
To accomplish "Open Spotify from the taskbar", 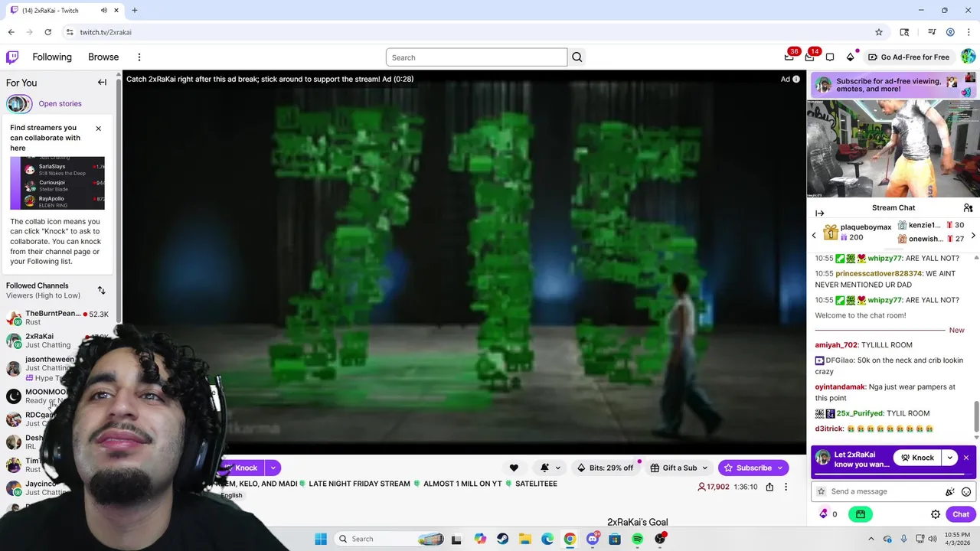I will point(637,539).
